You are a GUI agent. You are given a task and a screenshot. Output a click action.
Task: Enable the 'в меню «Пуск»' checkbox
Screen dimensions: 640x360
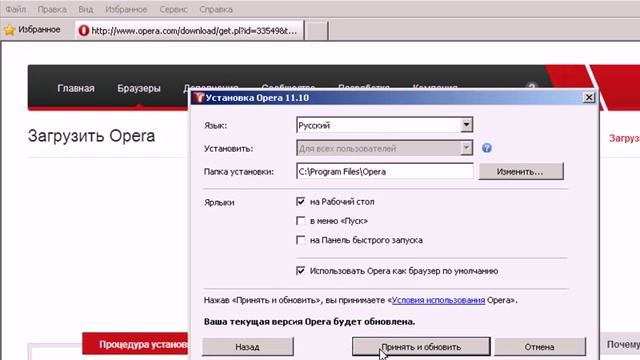pyautogui.click(x=301, y=221)
